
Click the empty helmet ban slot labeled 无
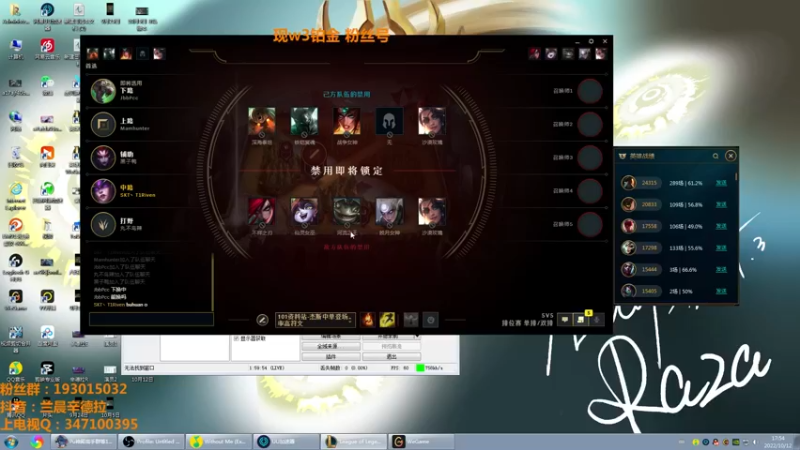click(389, 121)
